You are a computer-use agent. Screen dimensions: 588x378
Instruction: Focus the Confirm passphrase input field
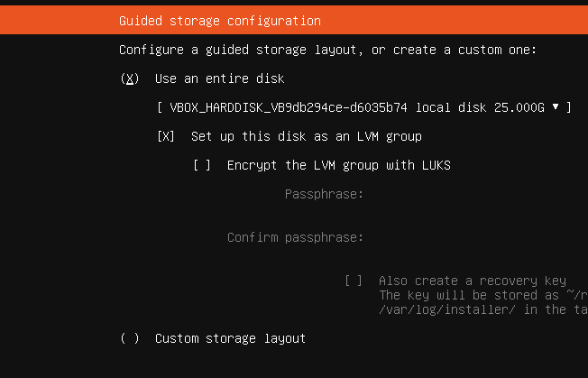[x=476, y=237]
